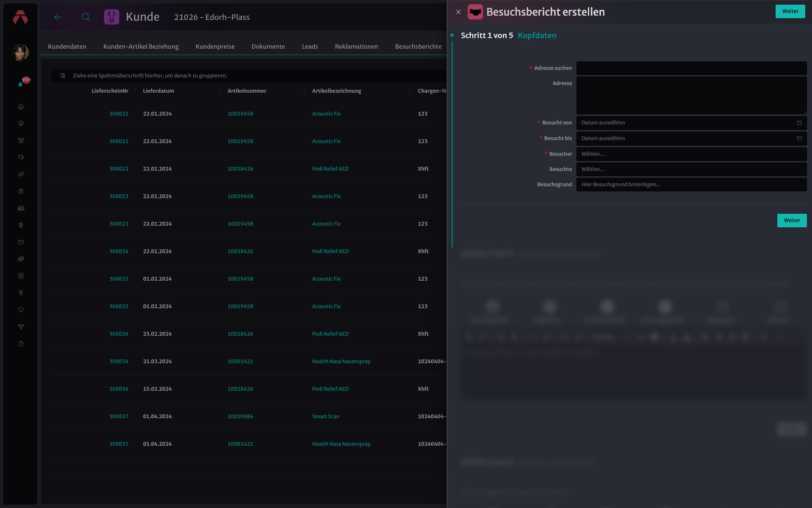Click Weiter button below the form
The height and width of the screenshot is (508, 812).
tap(792, 221)
